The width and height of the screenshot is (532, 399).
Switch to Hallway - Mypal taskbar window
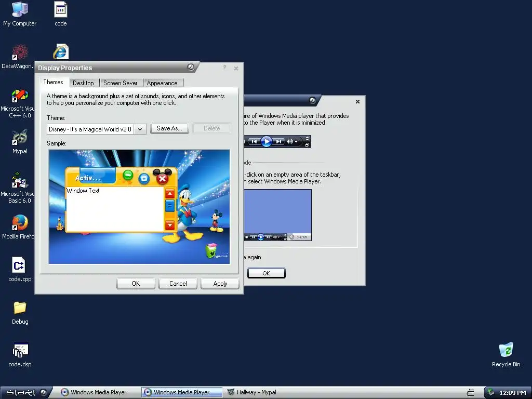pyautogui.click(x=252, y=393)
